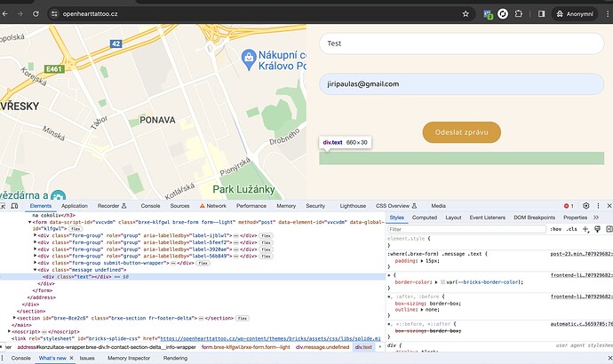Viewport: 613px width, 364px height.
Task: Add new style rule plus icon
Action: point(585,229)
